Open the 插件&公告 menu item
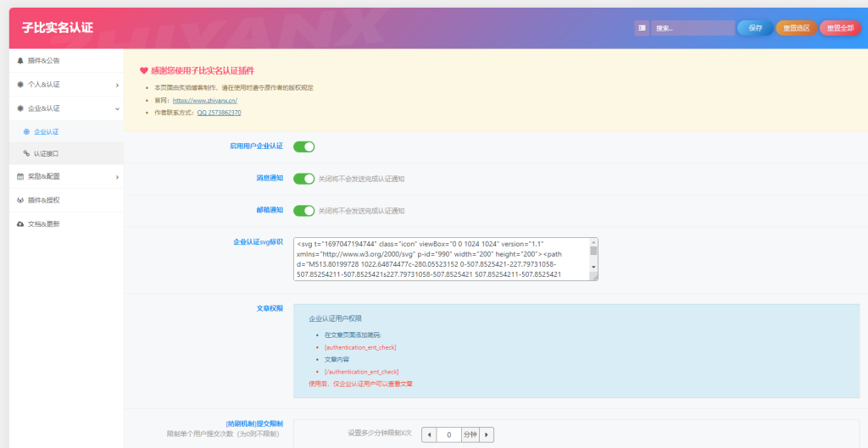The height and width of the screenshot is (448, 868). (66, 61)
